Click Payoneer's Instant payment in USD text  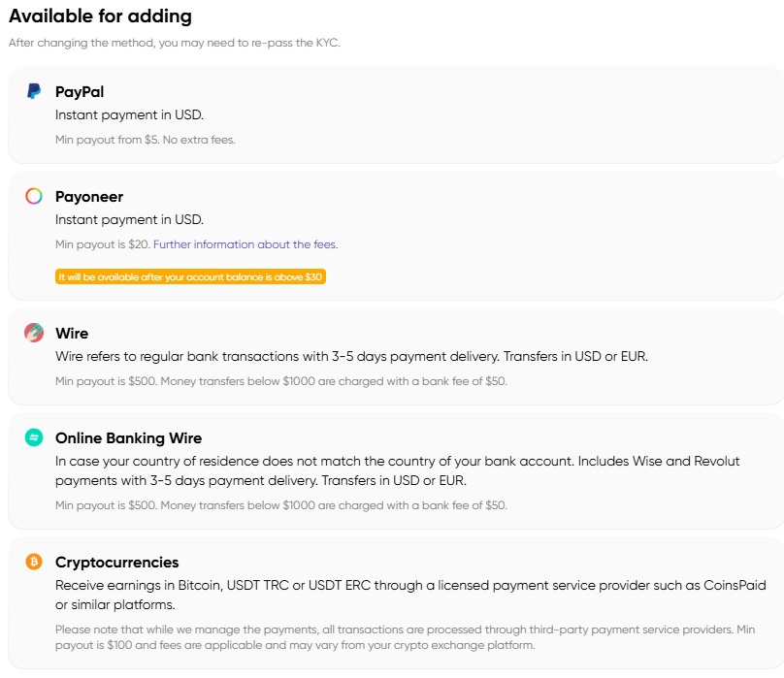tap(129, 219)
